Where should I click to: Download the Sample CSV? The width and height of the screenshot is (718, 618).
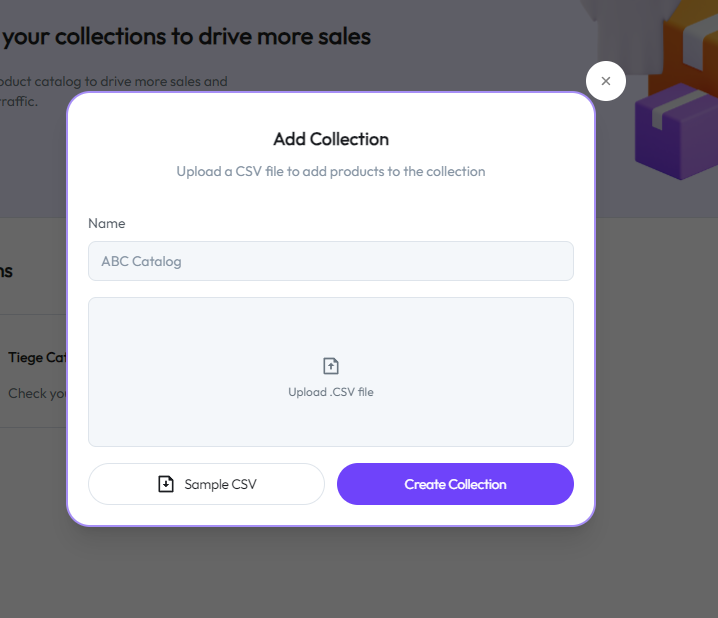pos(207,484)
